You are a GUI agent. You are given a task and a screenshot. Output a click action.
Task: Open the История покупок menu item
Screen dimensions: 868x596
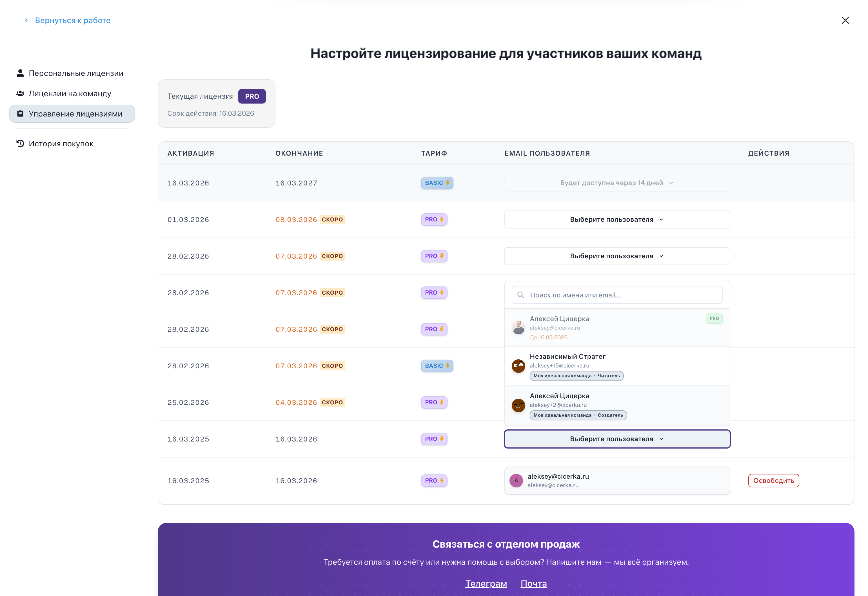[61, 144]
